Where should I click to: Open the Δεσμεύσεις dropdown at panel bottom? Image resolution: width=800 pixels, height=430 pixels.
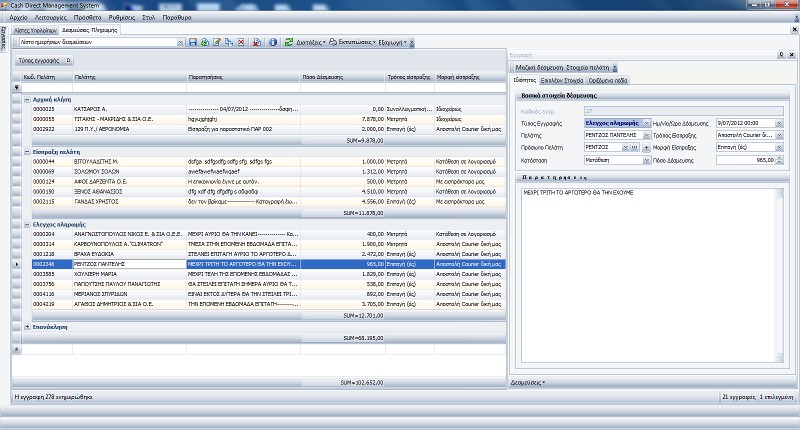tap(528, 383)
